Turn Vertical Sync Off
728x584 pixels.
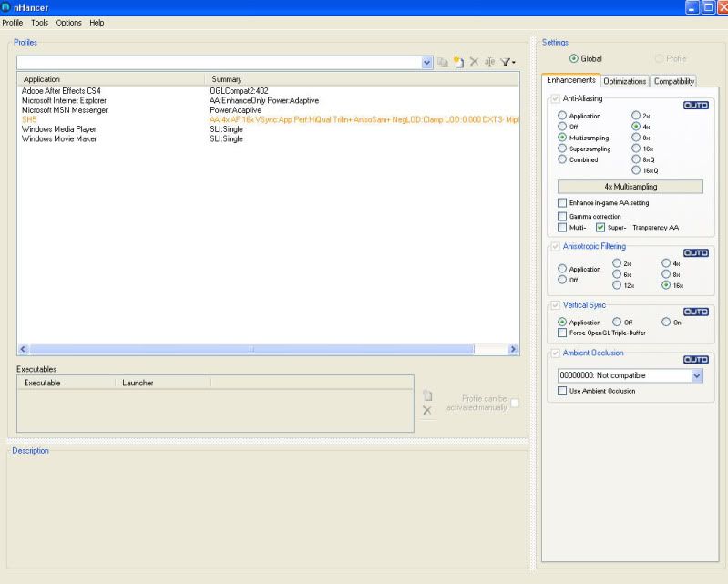click(617, 322)
